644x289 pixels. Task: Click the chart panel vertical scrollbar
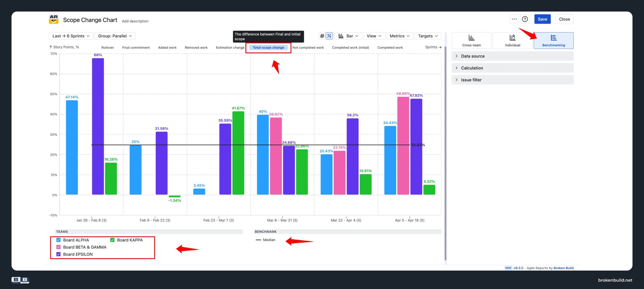point(445,153)
